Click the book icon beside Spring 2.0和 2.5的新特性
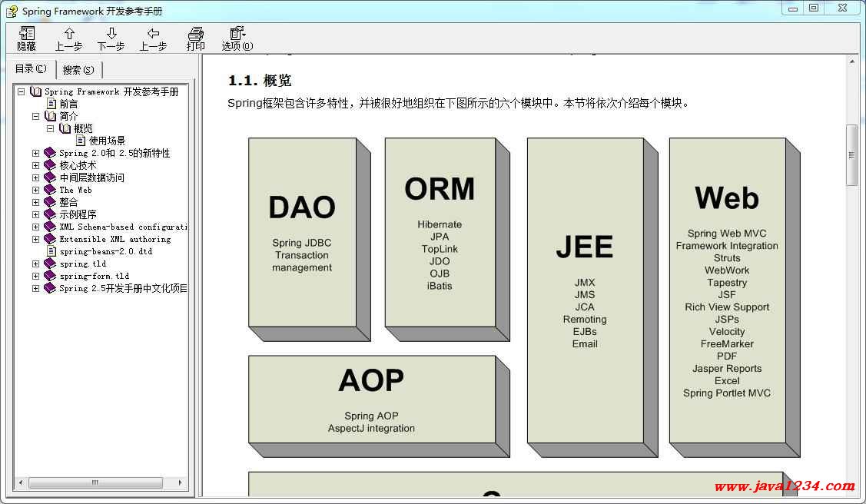The image size is (866, 504). pos(50,153)
